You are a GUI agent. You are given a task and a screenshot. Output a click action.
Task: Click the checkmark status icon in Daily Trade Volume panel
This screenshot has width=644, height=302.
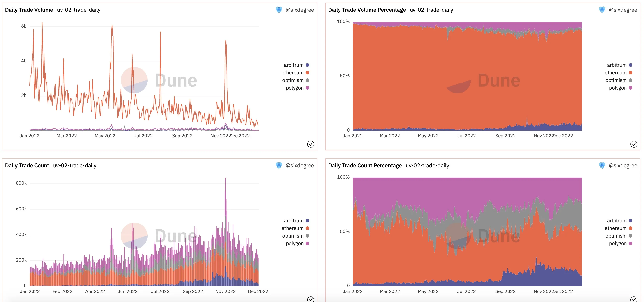click(x=311, y=144)
